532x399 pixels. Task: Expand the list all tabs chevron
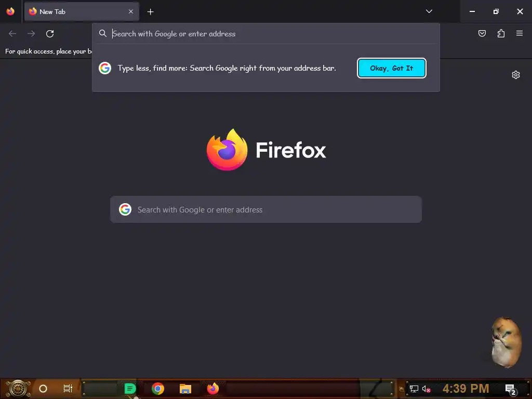(x=429, y=11)
